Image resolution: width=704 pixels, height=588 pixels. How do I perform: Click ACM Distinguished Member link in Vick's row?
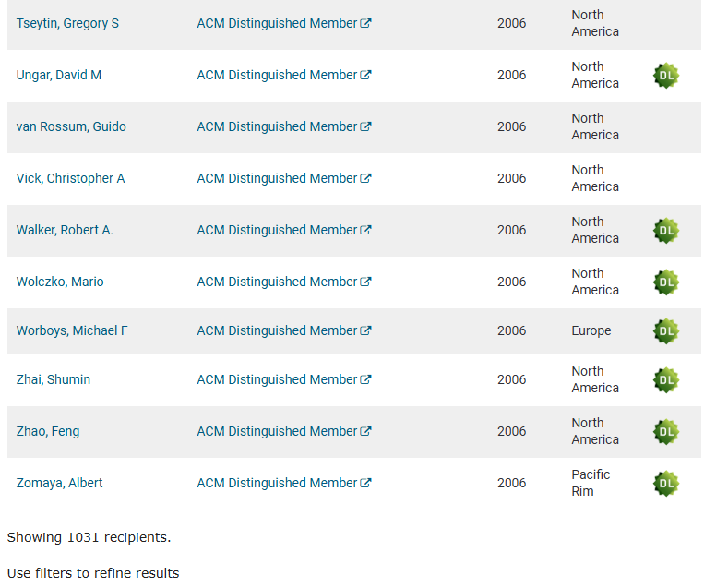click(x=277, y=178)
